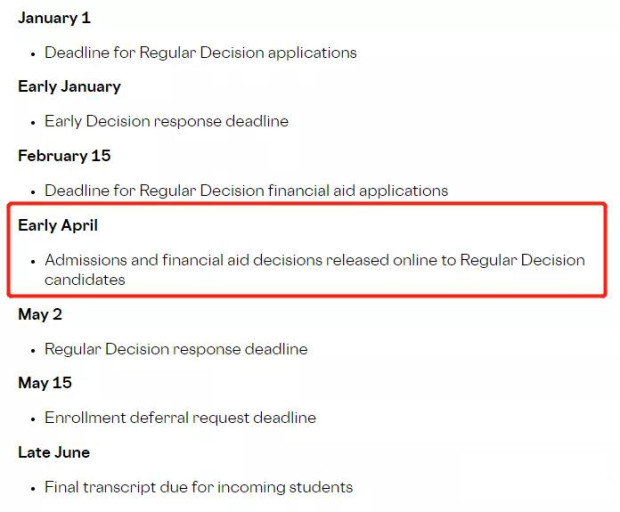The image size is (620, 512).
Task: Click the Early January heading
Action: click(70, 87)
